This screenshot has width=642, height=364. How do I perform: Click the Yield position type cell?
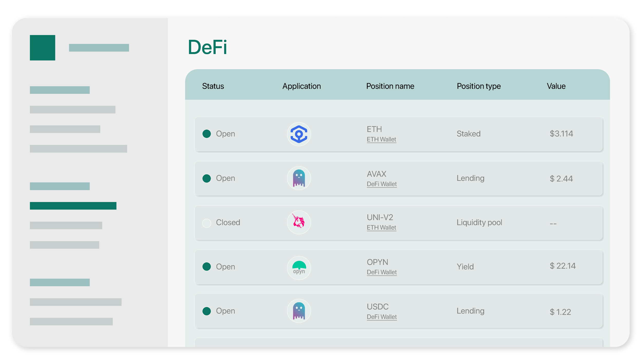pos(465,267)
